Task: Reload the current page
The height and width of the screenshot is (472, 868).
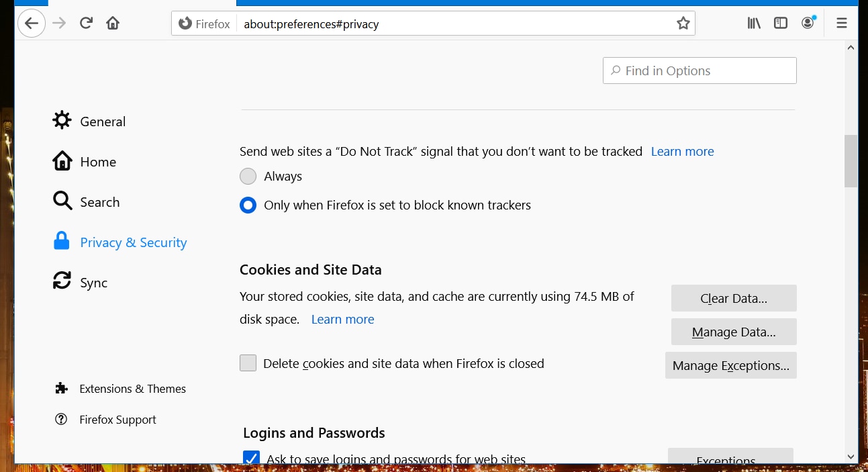Action: [86, 23]
